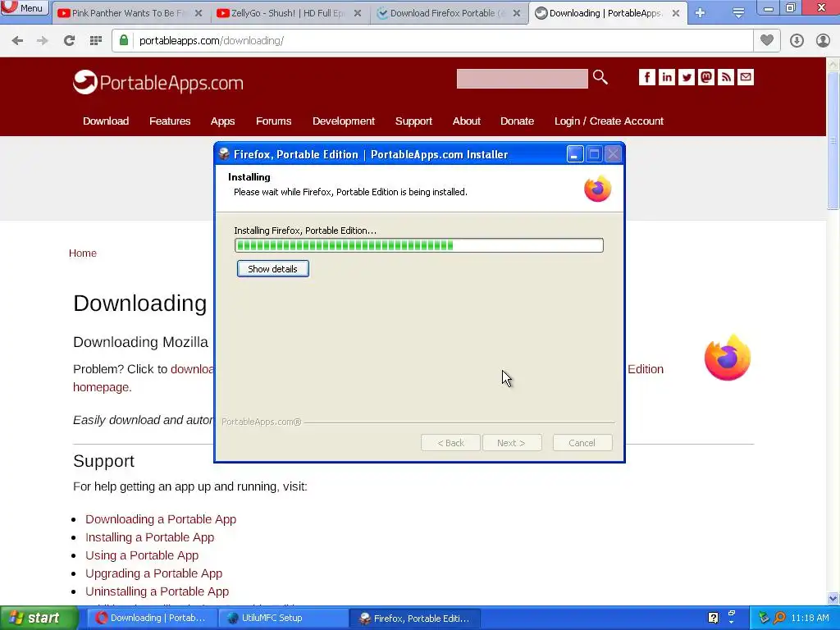The width and height of the screenshot is (840, 630).
Task: Open Downloading a Portable App link
Action: pos(161,519)
